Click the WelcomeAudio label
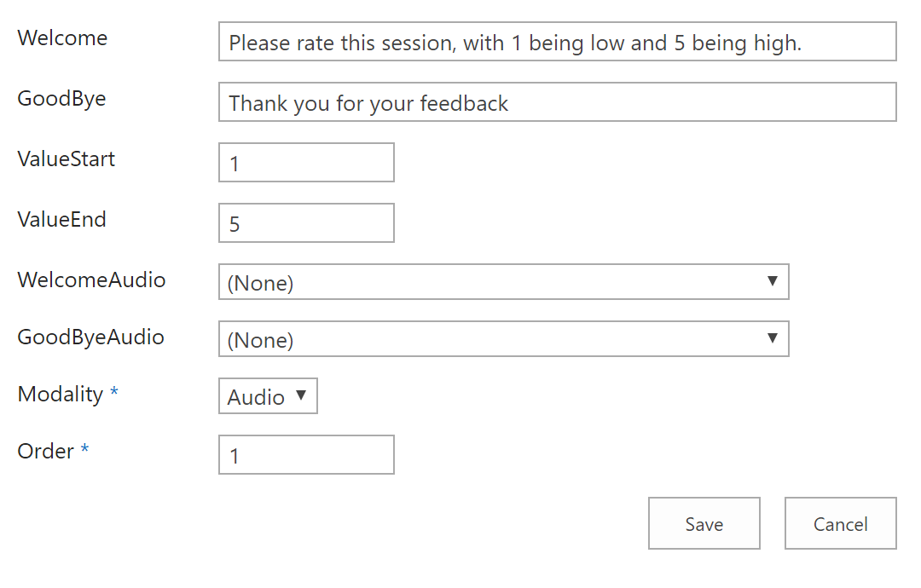The width and height of the screenshot is (921, 588). [x=91, y=280]
